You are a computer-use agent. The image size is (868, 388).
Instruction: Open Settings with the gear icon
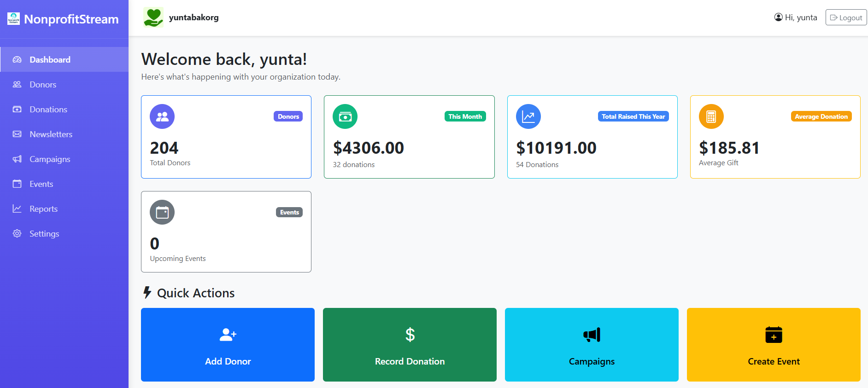tap(17, 233)
